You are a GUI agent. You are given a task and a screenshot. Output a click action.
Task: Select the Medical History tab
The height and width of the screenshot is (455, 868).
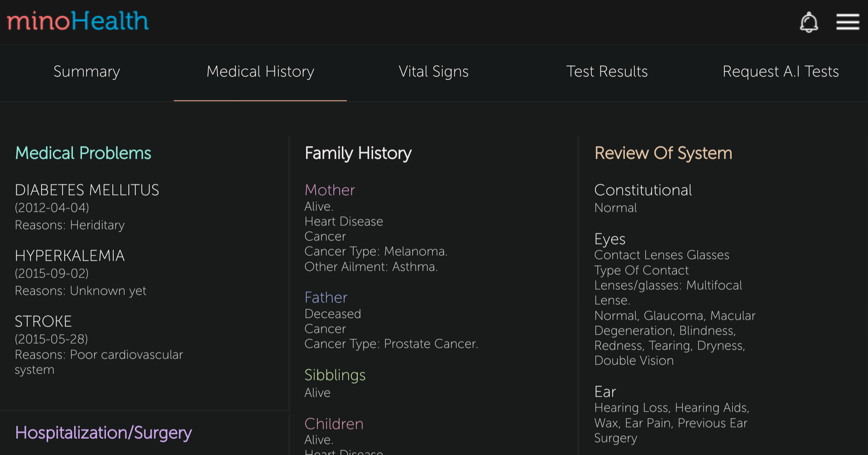pos(260,72)
